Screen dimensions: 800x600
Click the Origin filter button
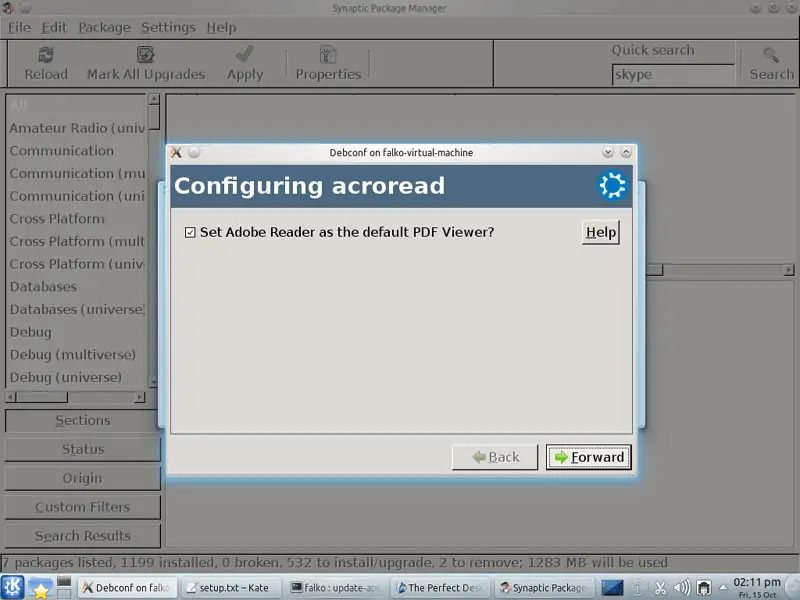click(83, 479)
